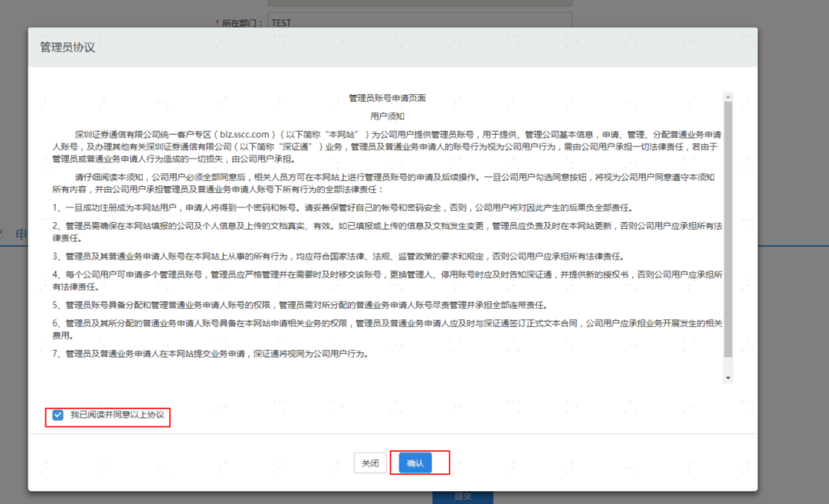Click the paragraph starting 请仔细阅读本须知
The width and height of the screenshot is (829, 504).
pos(384,183)
